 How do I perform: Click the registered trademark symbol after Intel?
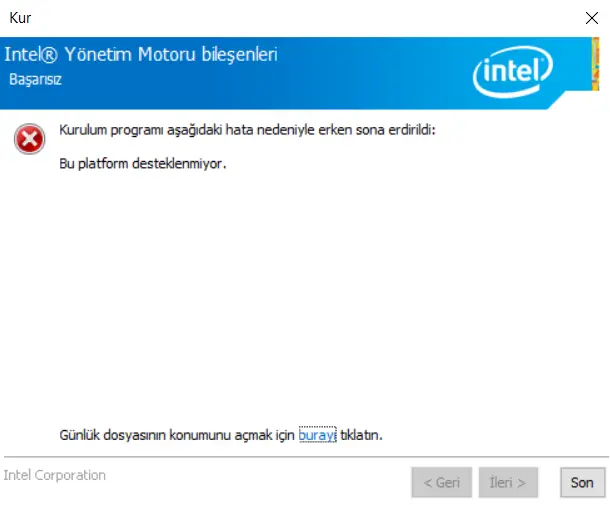click(x=49, y=55)
